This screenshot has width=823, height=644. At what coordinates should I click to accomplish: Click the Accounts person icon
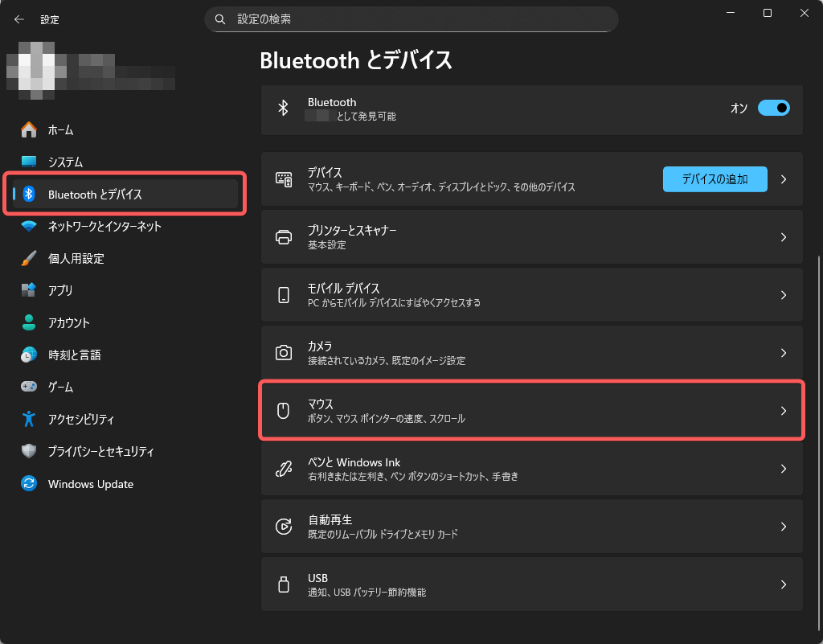click(x=29, y=322)
